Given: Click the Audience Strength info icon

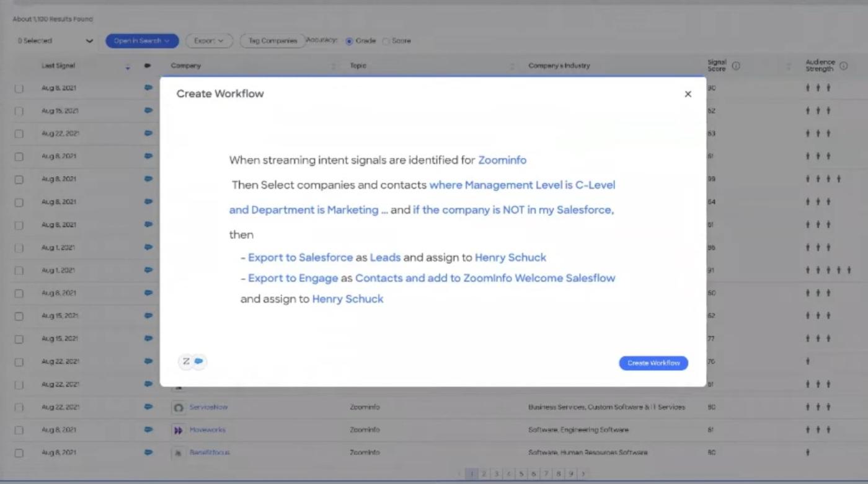Looking at the screenshot, I should 843,66.
